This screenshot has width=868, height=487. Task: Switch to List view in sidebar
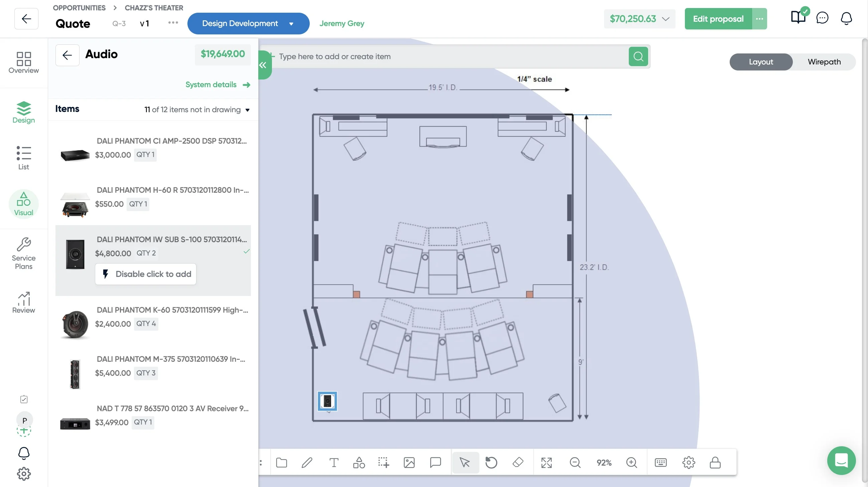pos(24,158)
